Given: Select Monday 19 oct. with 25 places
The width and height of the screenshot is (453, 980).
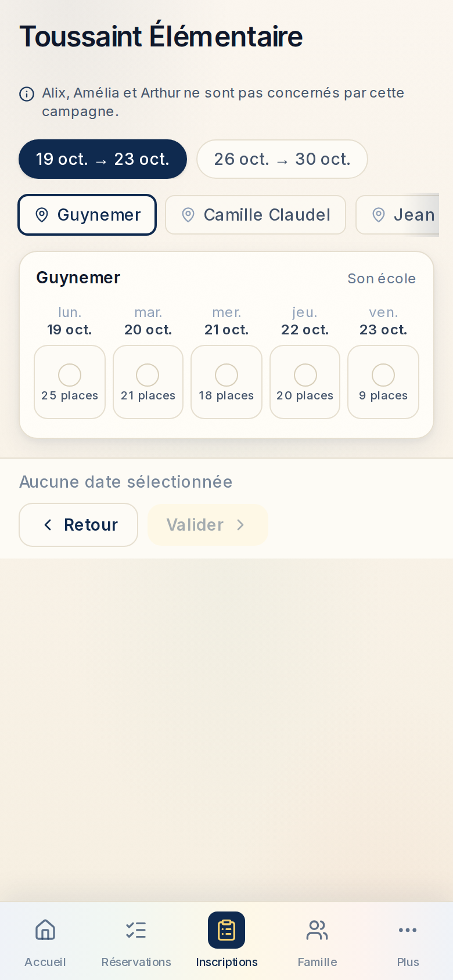Looking at the screenshot, I should [x=70, y=382].
